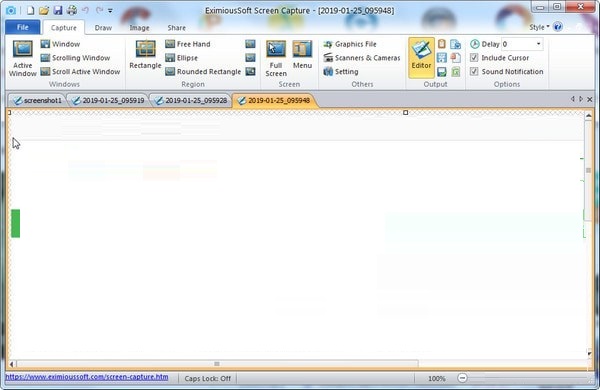Click the unlabeled region icon beside Free Hand

pos(250,44)
